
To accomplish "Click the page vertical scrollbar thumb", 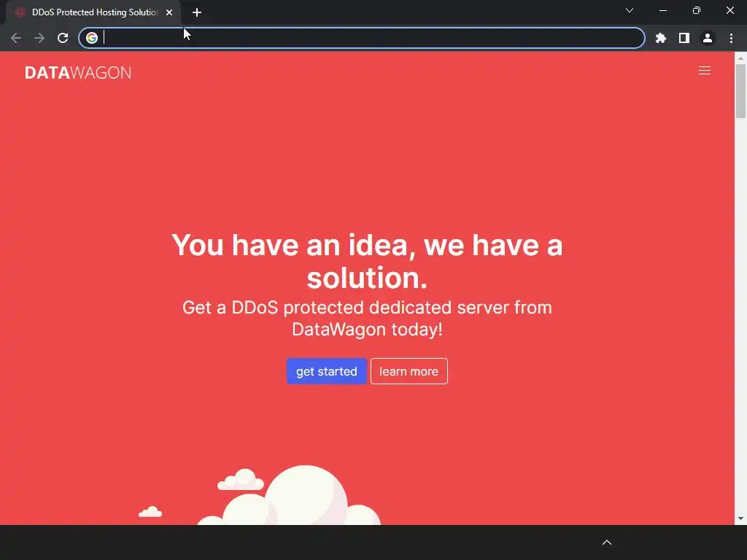I will (740, 90).
